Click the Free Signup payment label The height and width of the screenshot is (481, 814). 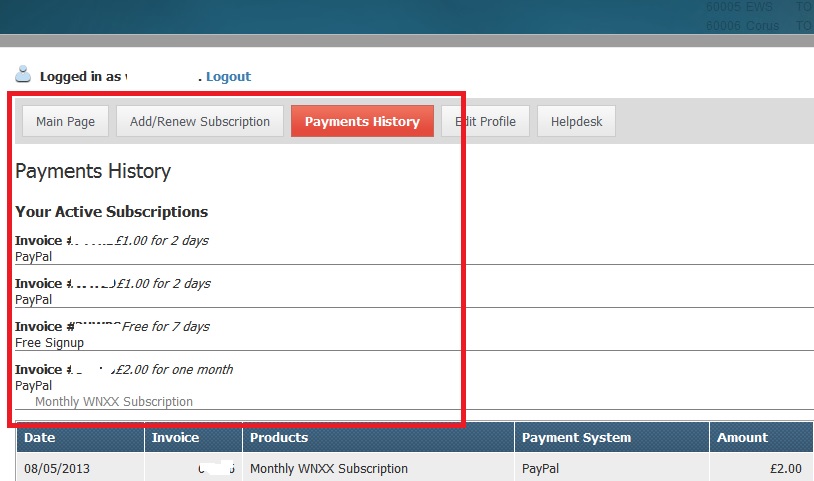click(x=49, y=343)
